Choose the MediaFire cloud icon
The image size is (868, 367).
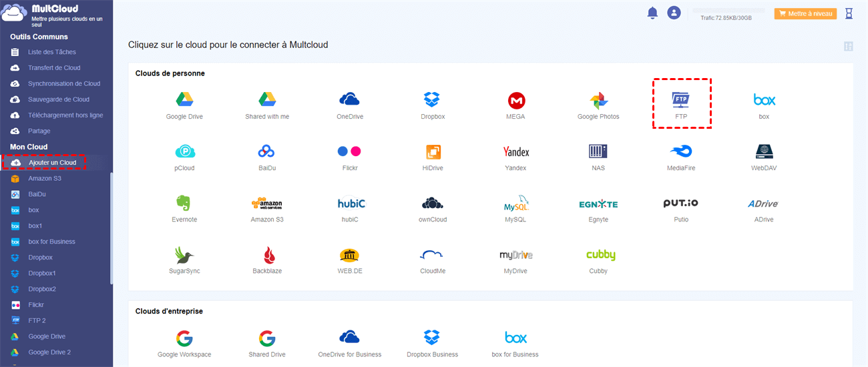[681, 157]
